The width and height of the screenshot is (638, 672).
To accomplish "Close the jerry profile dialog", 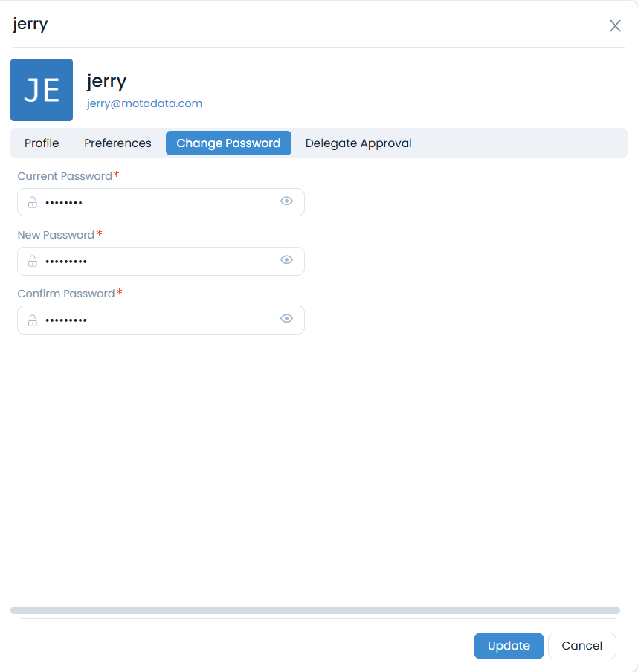I will pos(615,25).
